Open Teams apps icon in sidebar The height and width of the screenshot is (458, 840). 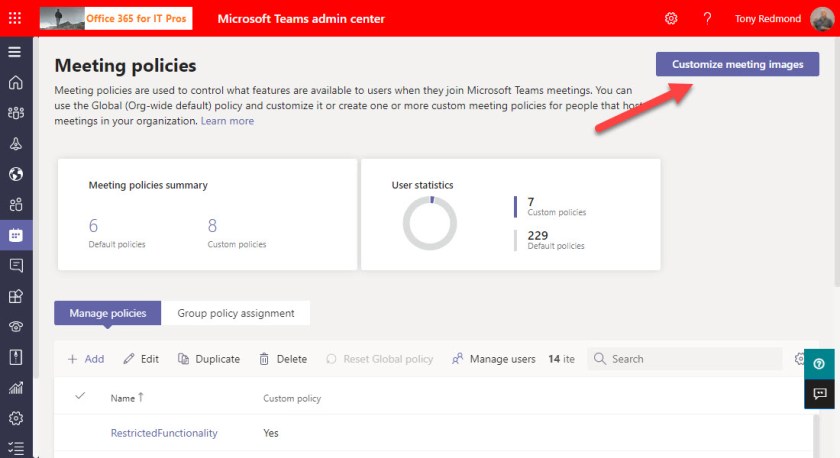click(16, 296)
